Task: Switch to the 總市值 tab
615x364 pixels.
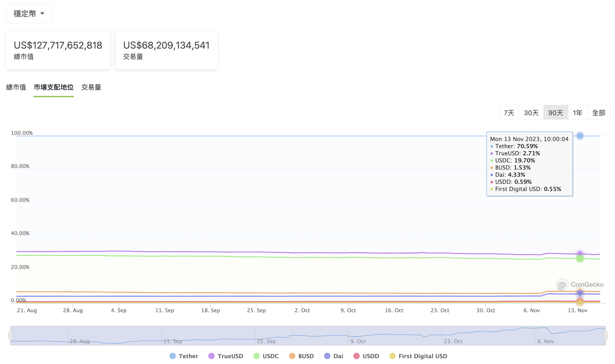Action: (16, 87)
